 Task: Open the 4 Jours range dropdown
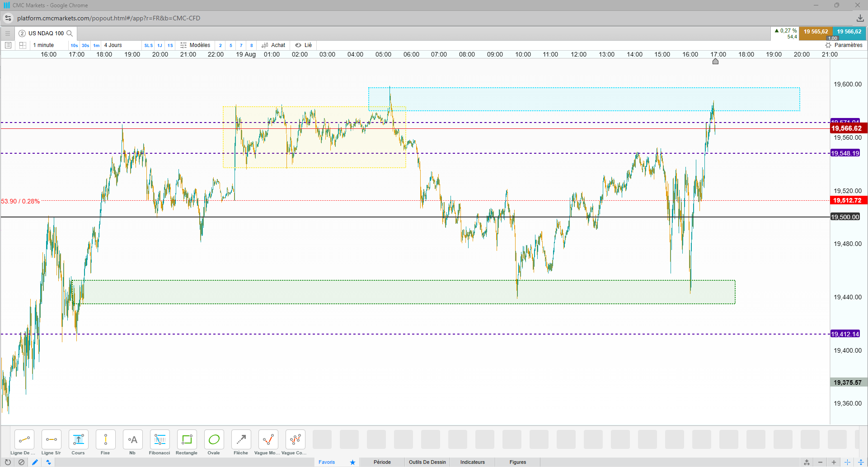[113, 45]
